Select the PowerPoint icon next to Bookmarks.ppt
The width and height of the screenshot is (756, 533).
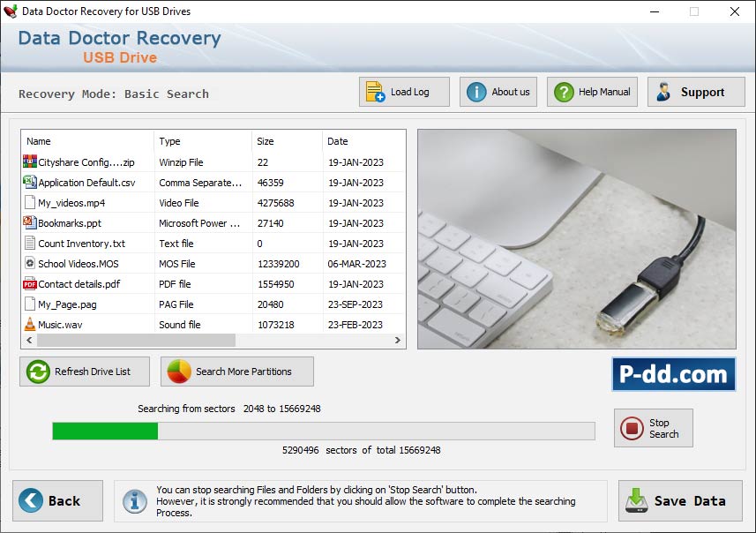click(30, 223)
